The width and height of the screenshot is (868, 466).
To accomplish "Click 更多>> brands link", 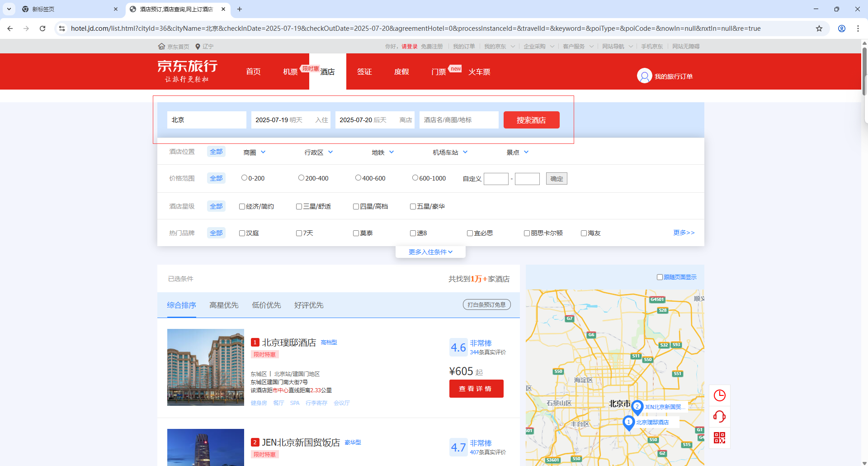I will tap(684, 233).
